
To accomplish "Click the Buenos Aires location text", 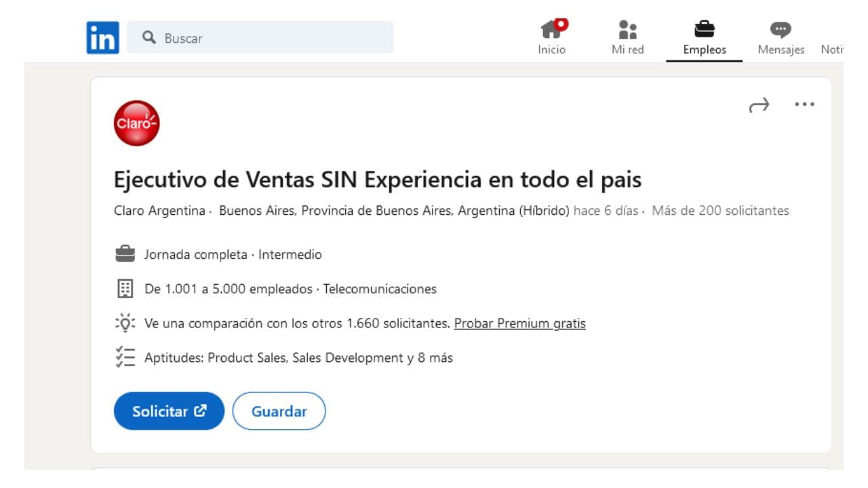I will 394,211.
